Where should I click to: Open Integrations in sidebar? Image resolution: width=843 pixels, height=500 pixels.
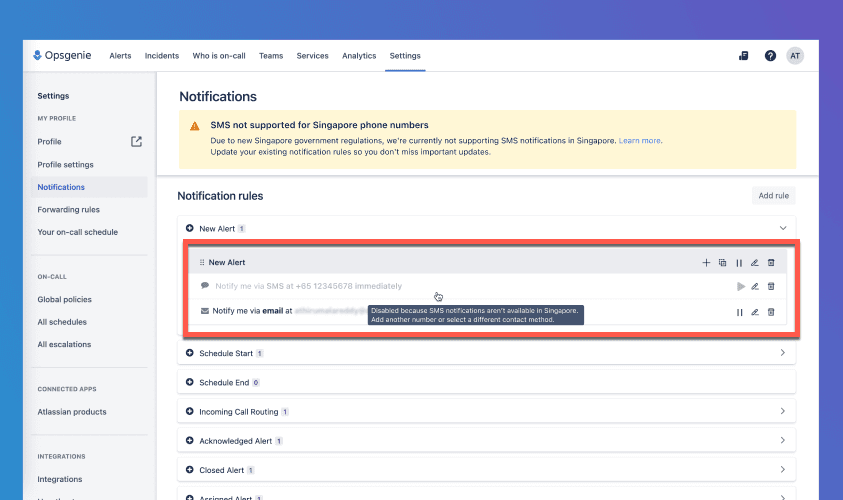coord(60,479)
